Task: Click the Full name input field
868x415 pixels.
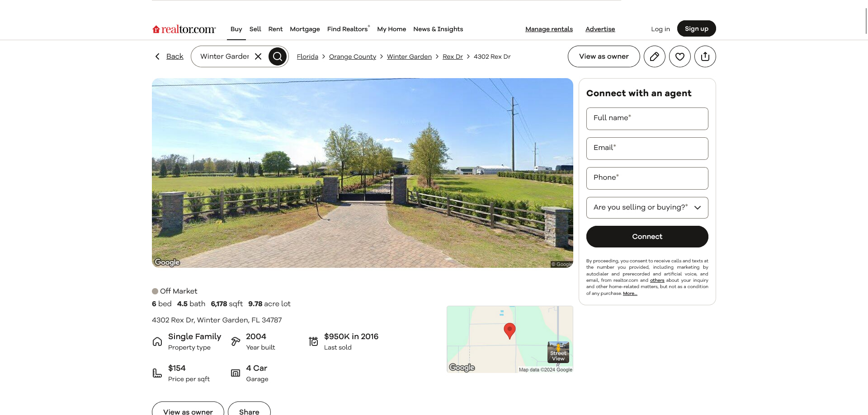Action: click(x=647, y=119)
